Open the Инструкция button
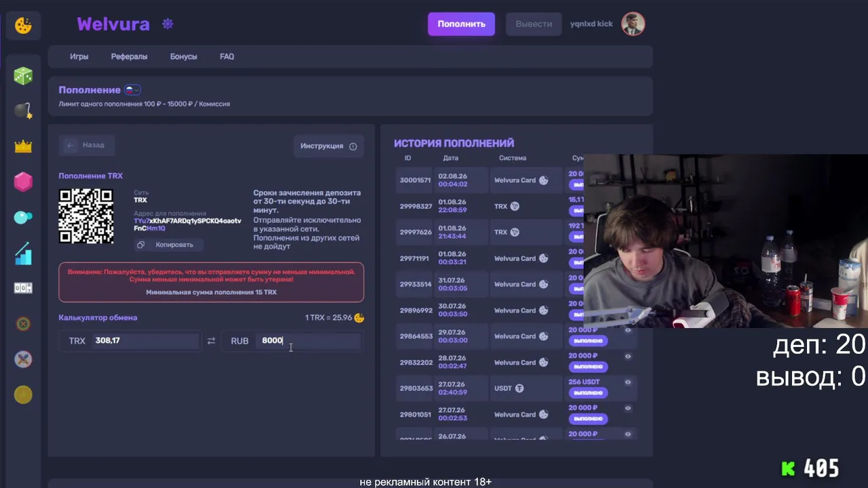Image resolution: width=868 pixels, height=488 pixels. tap(329, 146)
